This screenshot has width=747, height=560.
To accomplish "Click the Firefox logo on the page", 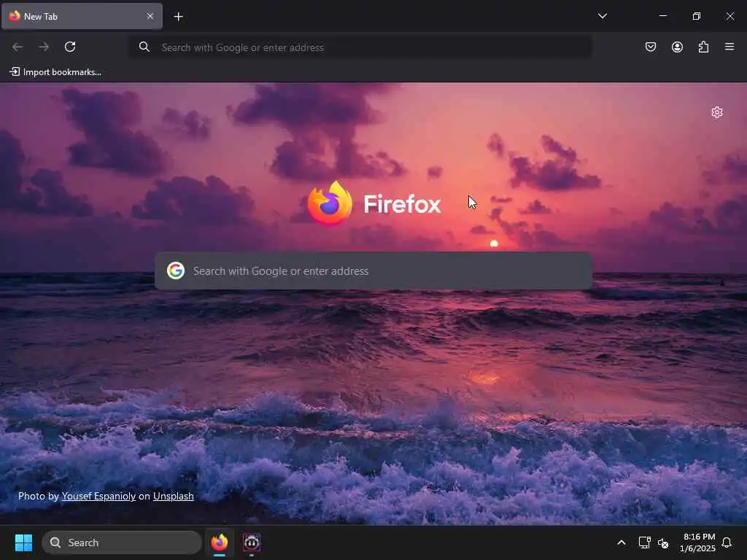I will pos(330,203).
